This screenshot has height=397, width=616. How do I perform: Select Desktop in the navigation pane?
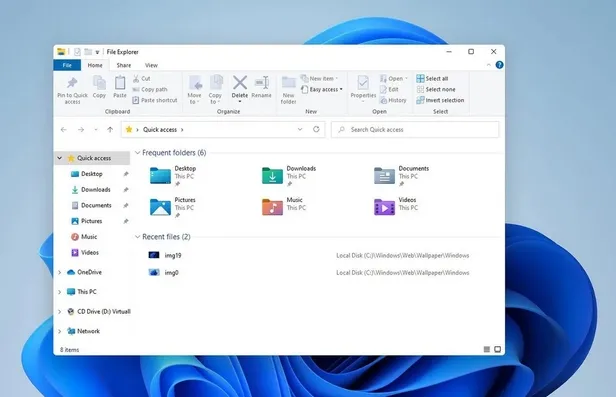92,174
